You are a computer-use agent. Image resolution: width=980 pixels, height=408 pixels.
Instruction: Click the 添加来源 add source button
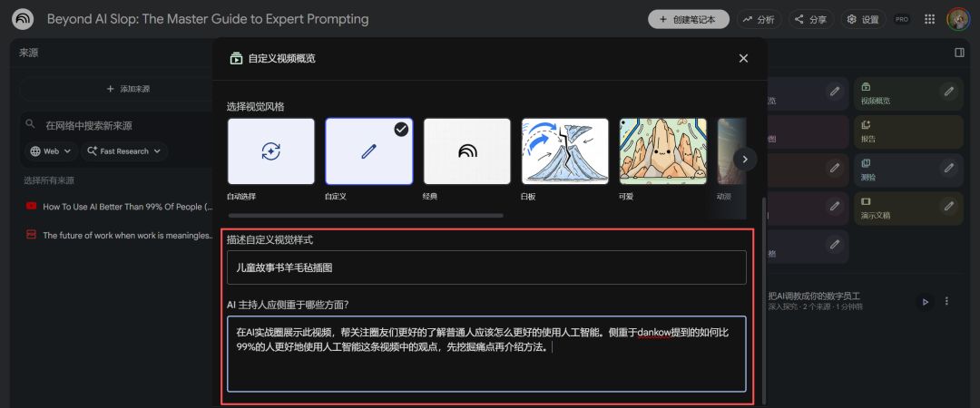pyautogui.click(x=128, y=89)
